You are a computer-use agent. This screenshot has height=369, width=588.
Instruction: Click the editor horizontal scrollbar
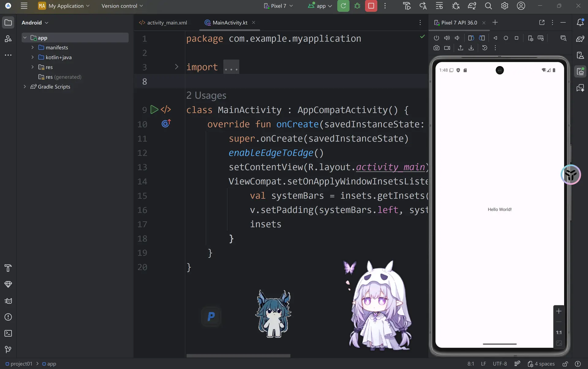coord(238,356)
